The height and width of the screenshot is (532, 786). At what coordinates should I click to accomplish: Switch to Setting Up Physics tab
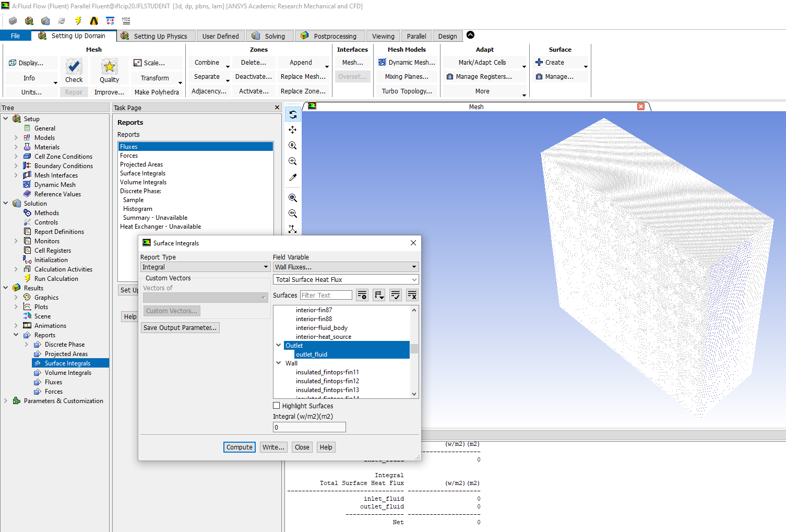(x=156, y=36)
